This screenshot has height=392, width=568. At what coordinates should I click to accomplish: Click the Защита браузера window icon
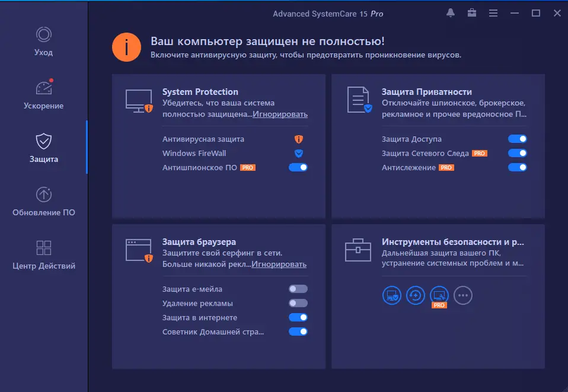139,250
